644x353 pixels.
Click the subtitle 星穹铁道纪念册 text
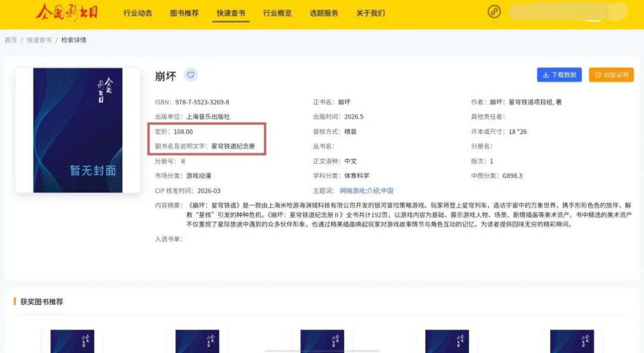pos(233,146)
